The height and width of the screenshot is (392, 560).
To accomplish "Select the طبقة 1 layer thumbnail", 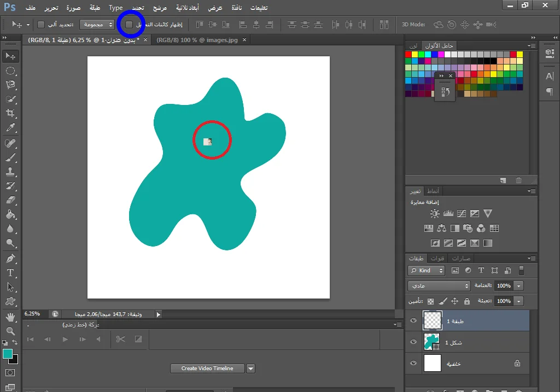I will (x=431, y=321).
